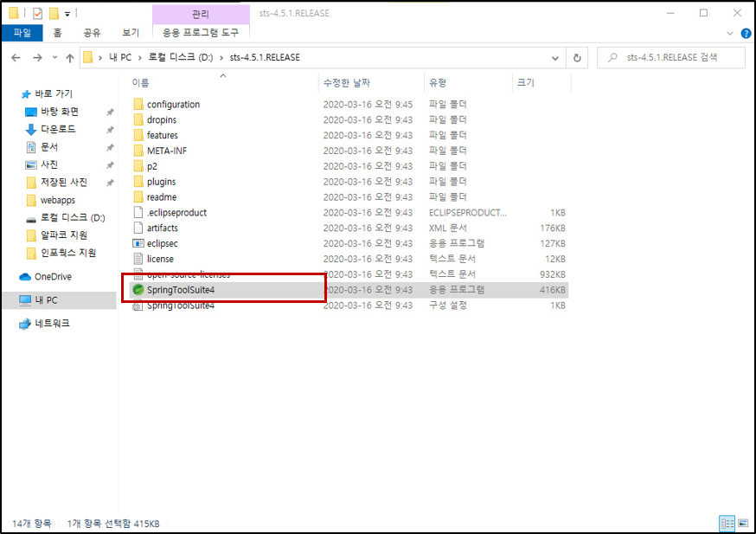This screenshot has height=534, width=756.
Task: Open 문서 quick access item
Action: pyautogui.click(x=42, y=147)
